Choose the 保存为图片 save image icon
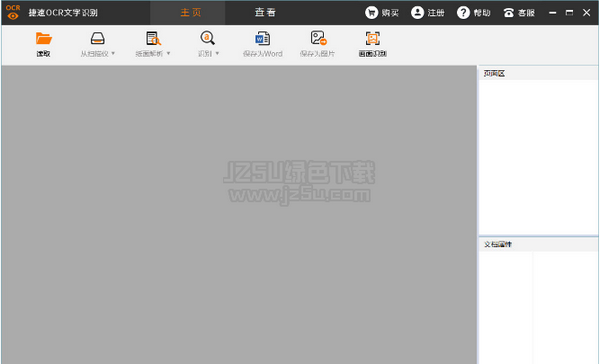 click(318, 38)
